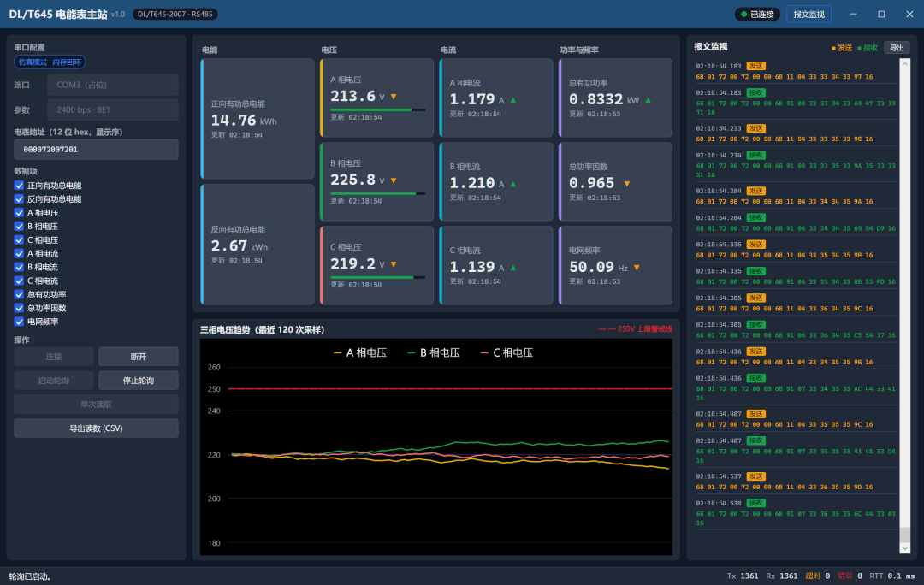Image resolution: width=924 pixels, height=585 pixels.
Task: Click the C相电流 upward trend arrow
Action: 513,268
